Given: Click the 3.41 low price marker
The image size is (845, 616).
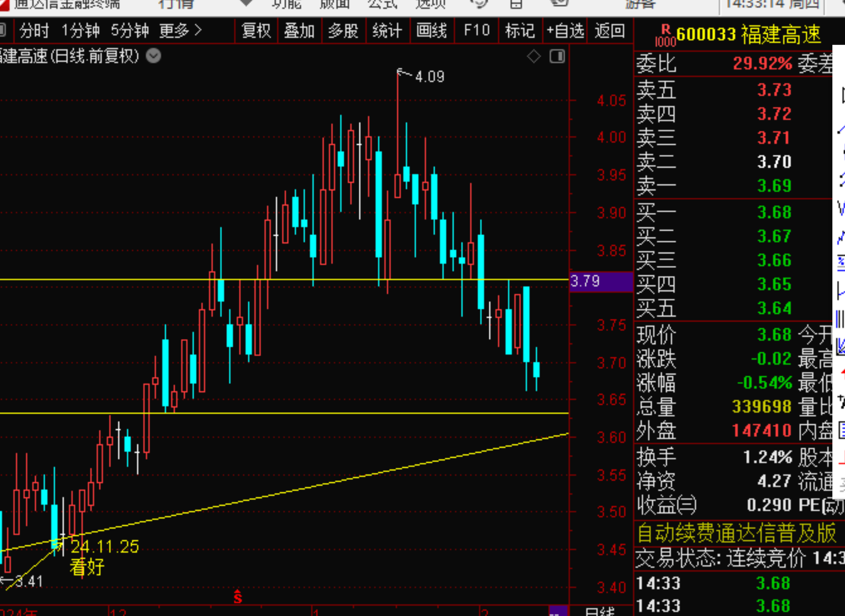Looking at the screenshot, I should [x=28, y=581].
